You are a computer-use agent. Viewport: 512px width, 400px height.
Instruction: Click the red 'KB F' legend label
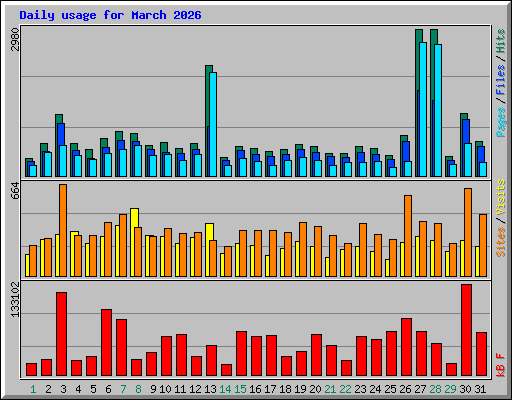[x=501, y=365]
